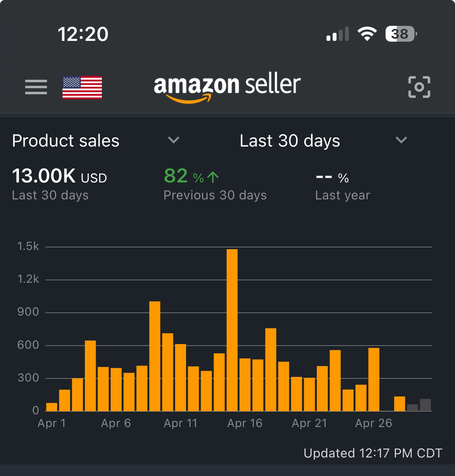455x476 pixels.
Task: Tap the Updated 12:17 PM CDT timestamp
Action: click(373, 453)
